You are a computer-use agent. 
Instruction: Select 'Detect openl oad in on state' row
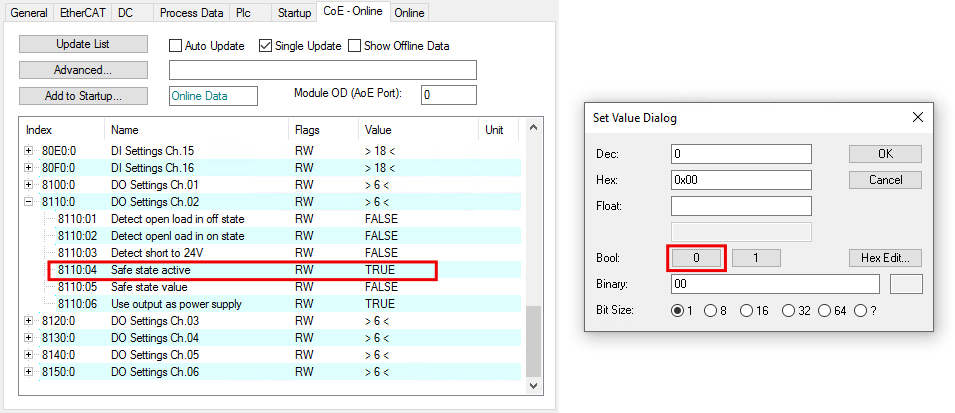coord(280,236)
